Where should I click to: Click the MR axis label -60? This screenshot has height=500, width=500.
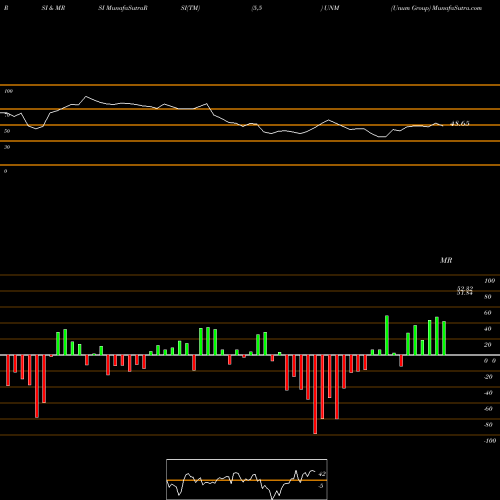(x=488, y=409)
